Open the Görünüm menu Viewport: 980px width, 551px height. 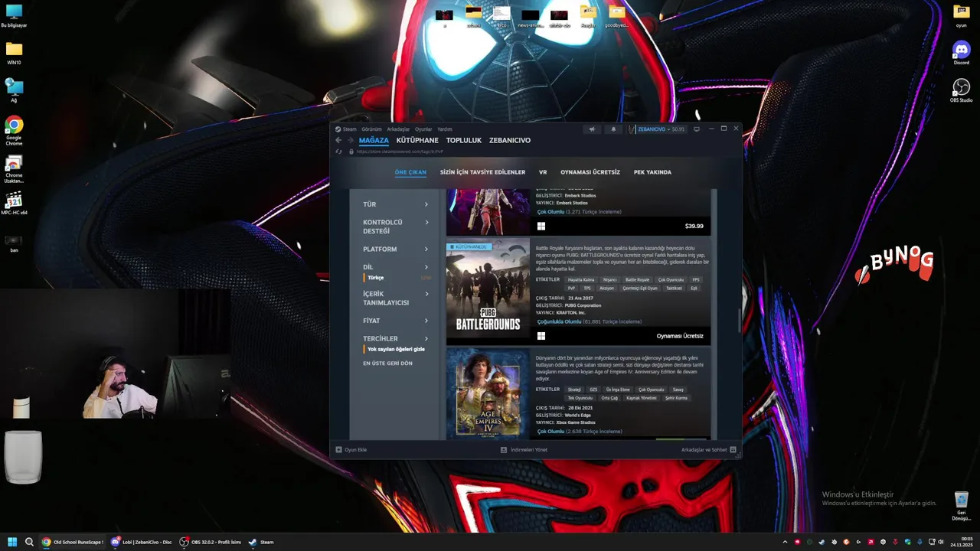(371, 129)
